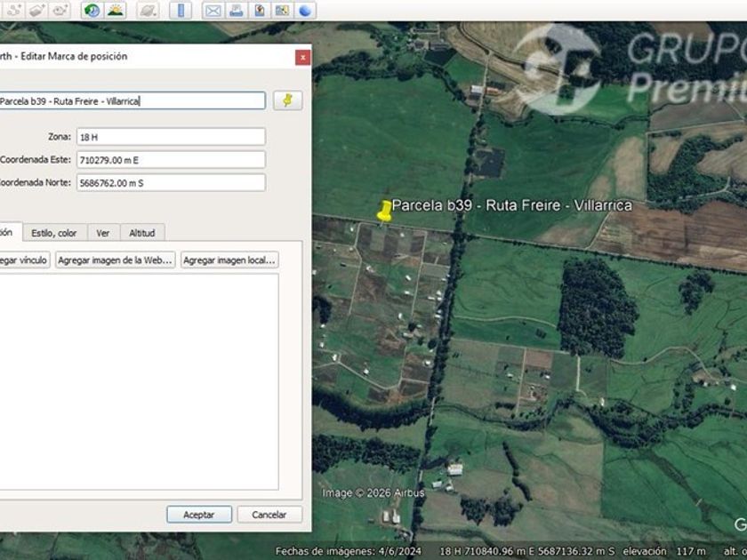Click the View in Google Maps icon
Screen dimensions: 747x560
point(282,11)
